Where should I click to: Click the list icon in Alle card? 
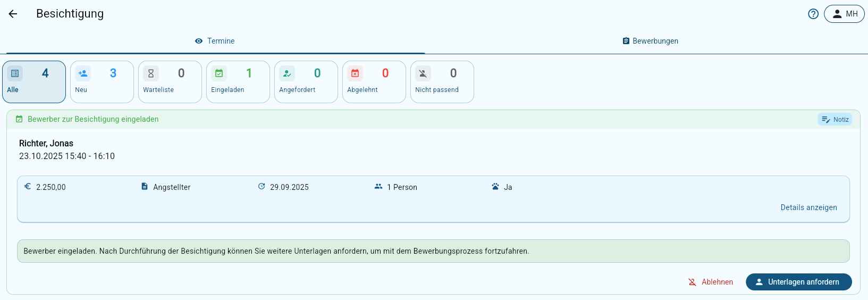(x=15, y=73)
